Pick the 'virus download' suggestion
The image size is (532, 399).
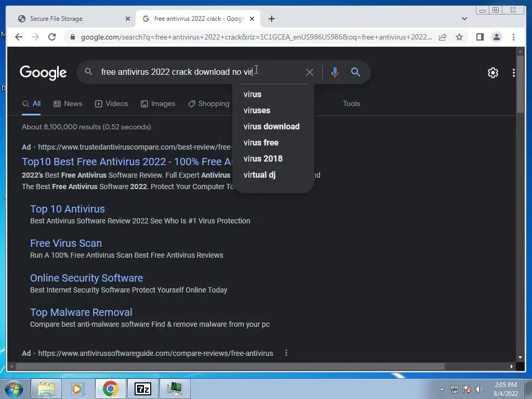point(273,127)
